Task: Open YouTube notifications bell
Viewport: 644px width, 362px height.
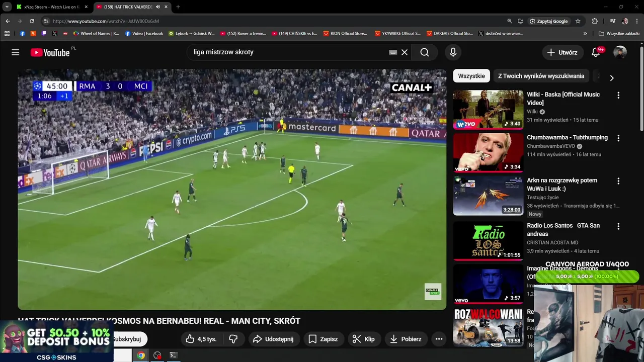Action: tap(596, 52)
